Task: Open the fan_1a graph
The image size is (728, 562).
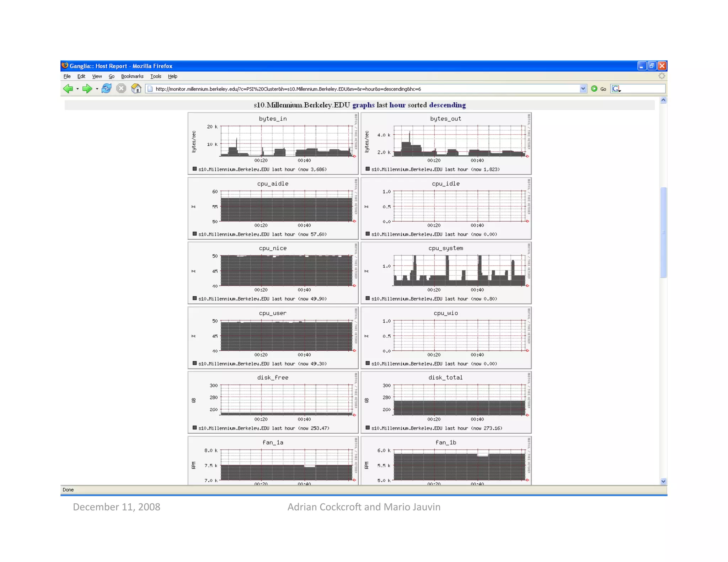Action: [273, 460]
